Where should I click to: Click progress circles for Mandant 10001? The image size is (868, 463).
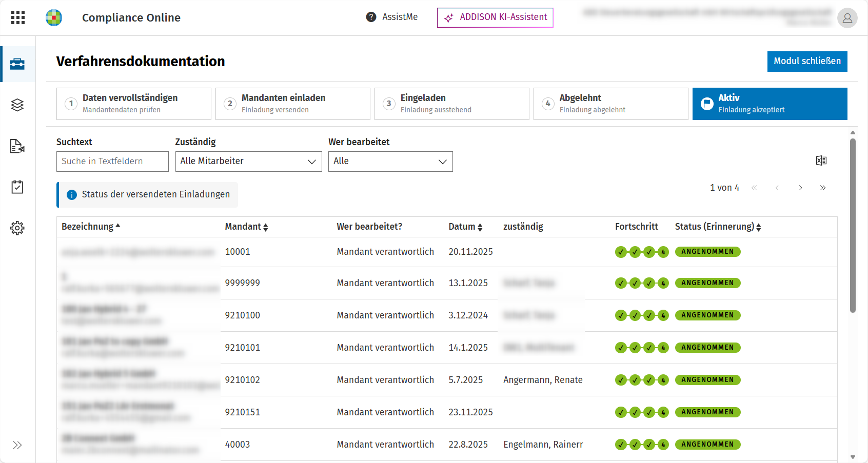coord(642,252)
